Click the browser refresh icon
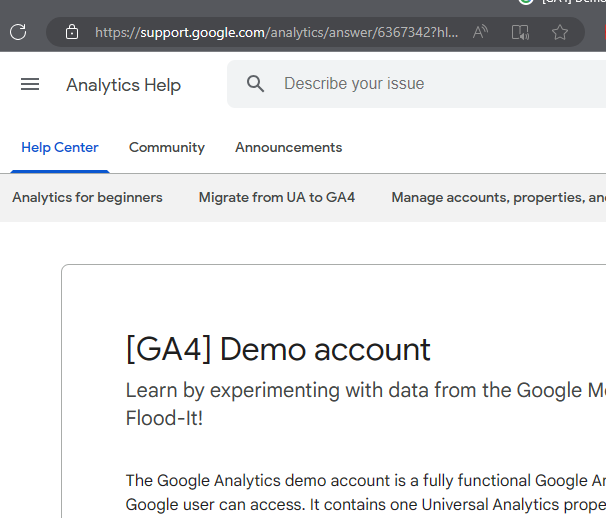Screen dimensions: 606x518 [18, 32]
